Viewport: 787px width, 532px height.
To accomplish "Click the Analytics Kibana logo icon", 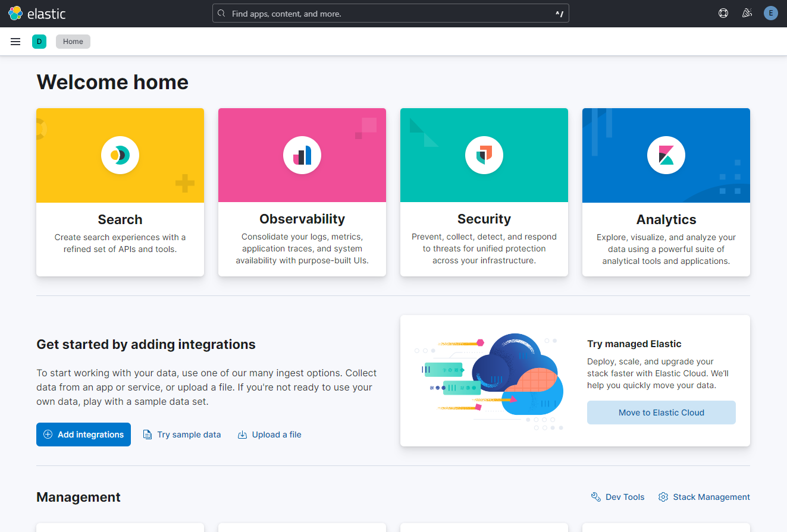I will [x=666, y=155].
